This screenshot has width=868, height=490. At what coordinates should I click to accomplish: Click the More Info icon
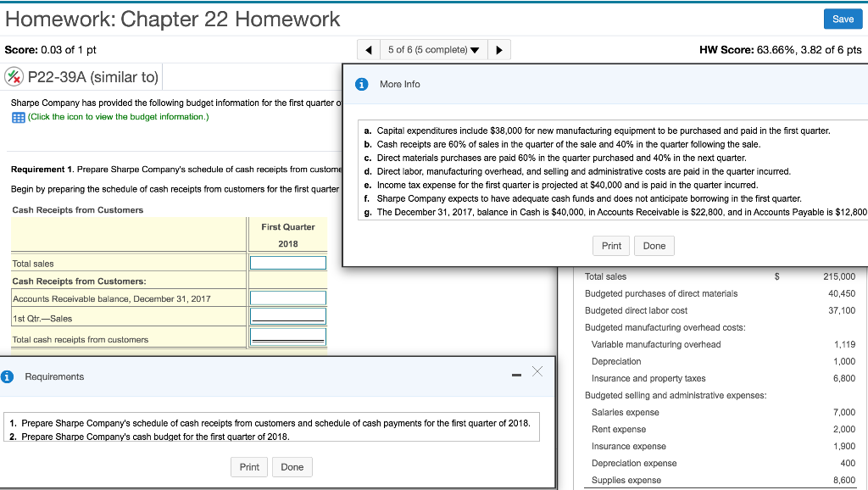point(361,84)
